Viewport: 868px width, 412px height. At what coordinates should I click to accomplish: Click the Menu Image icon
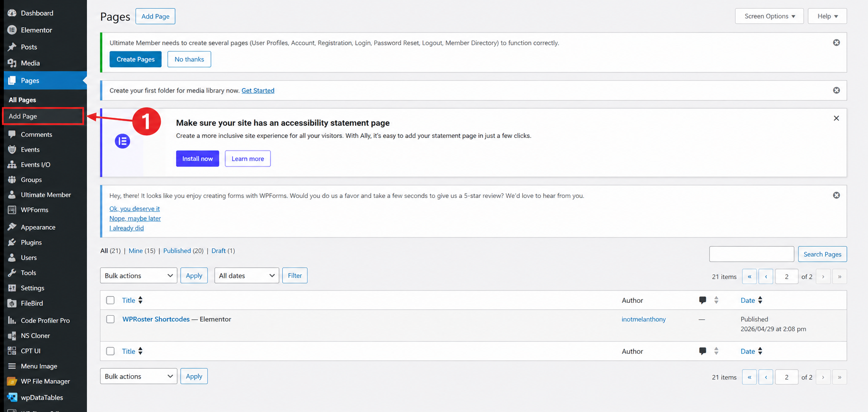[12, 366]
